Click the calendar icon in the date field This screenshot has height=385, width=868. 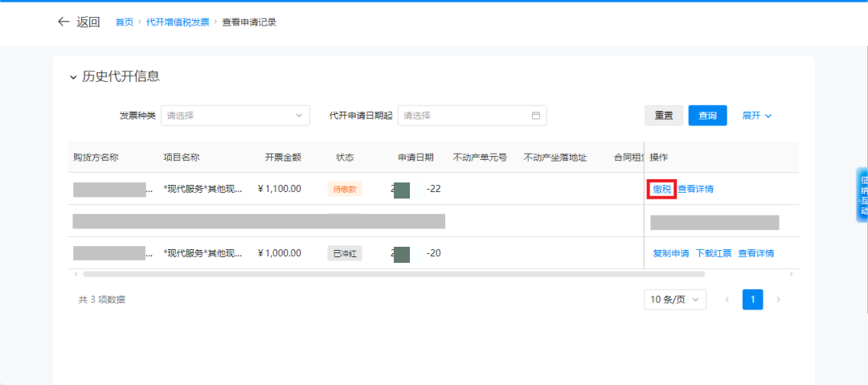[x=535, y=116]
